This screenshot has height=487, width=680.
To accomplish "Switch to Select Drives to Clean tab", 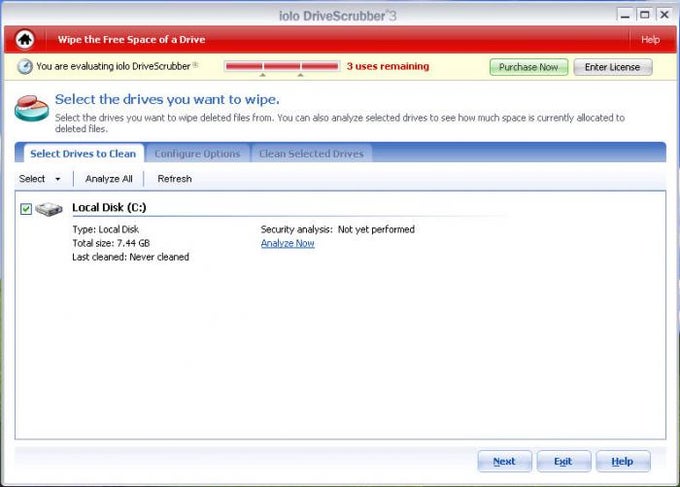I will pyautogui.click(x=83, y=154).
